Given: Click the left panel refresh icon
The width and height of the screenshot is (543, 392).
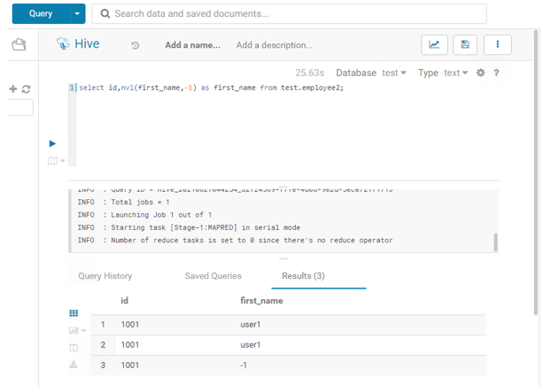Looking at the screenshot, I should pos(27,89).
